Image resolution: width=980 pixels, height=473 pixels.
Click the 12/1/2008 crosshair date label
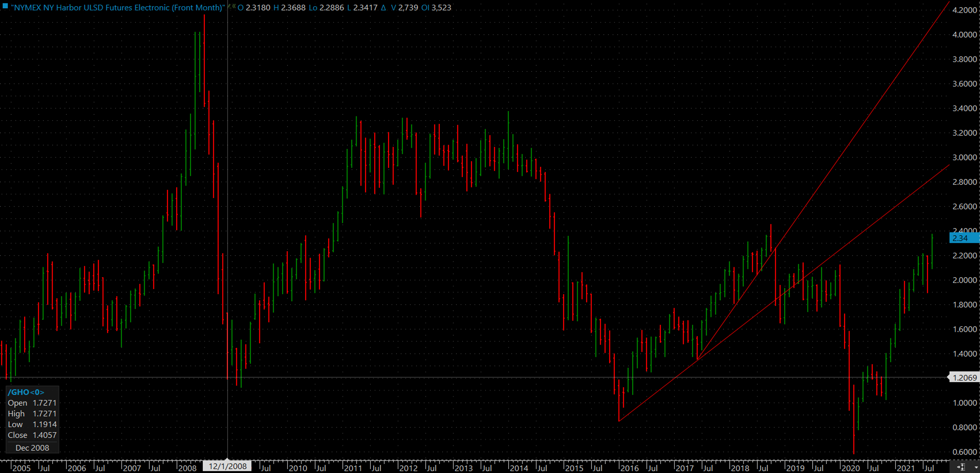(x=227, y=466)
